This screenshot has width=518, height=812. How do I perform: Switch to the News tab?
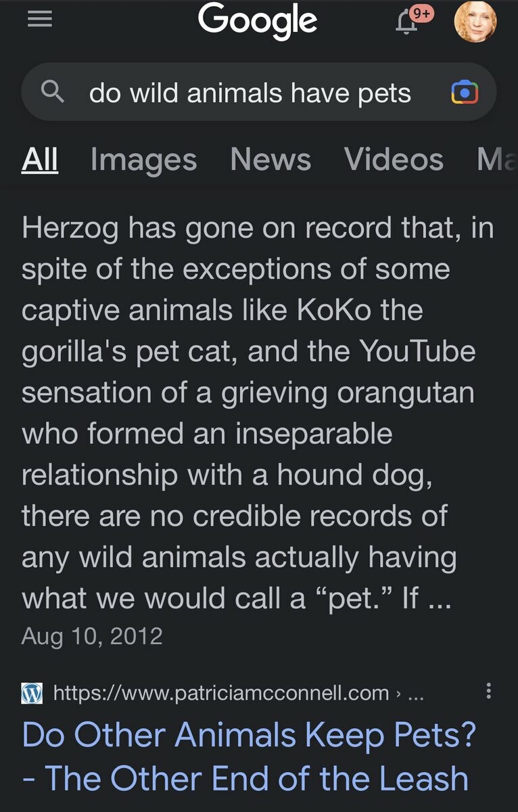270,160
